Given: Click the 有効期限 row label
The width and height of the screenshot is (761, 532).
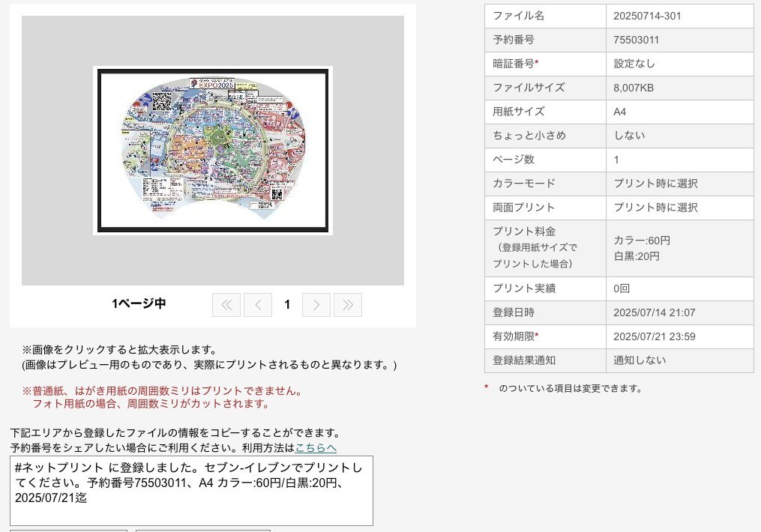Looking at the screenshot, I should click(515, 336).
